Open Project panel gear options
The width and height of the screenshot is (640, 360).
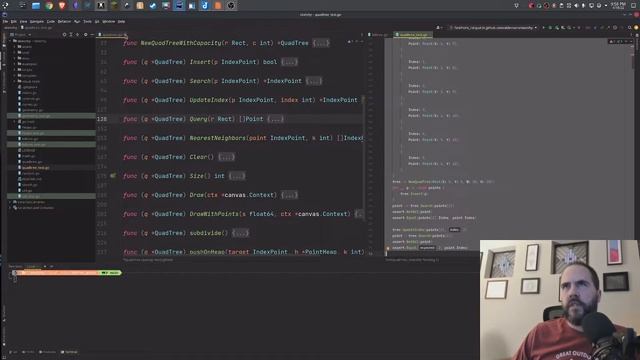click(85, 35)
